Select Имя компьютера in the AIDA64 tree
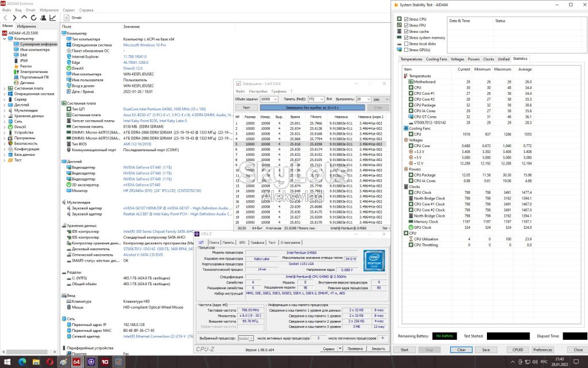 [x=34, y=49]
